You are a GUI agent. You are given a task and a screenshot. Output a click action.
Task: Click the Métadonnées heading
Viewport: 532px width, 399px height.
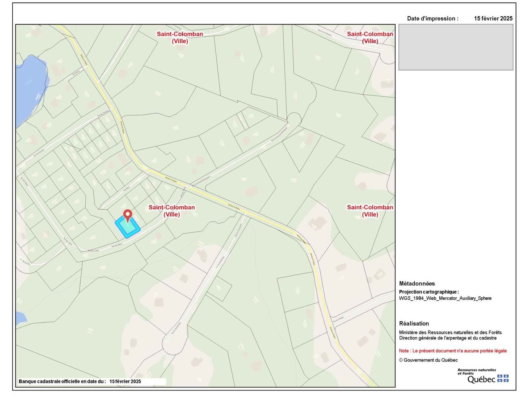(x=417, y=283)
